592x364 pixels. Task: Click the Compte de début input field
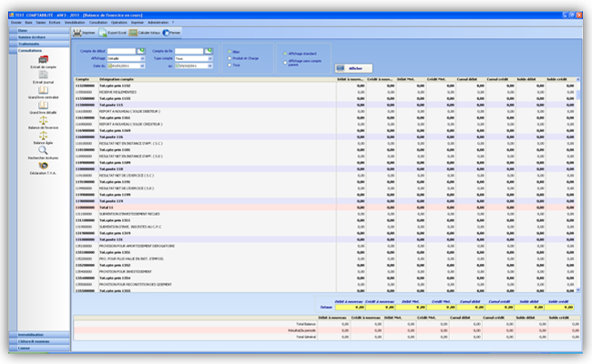pos(121,51)
